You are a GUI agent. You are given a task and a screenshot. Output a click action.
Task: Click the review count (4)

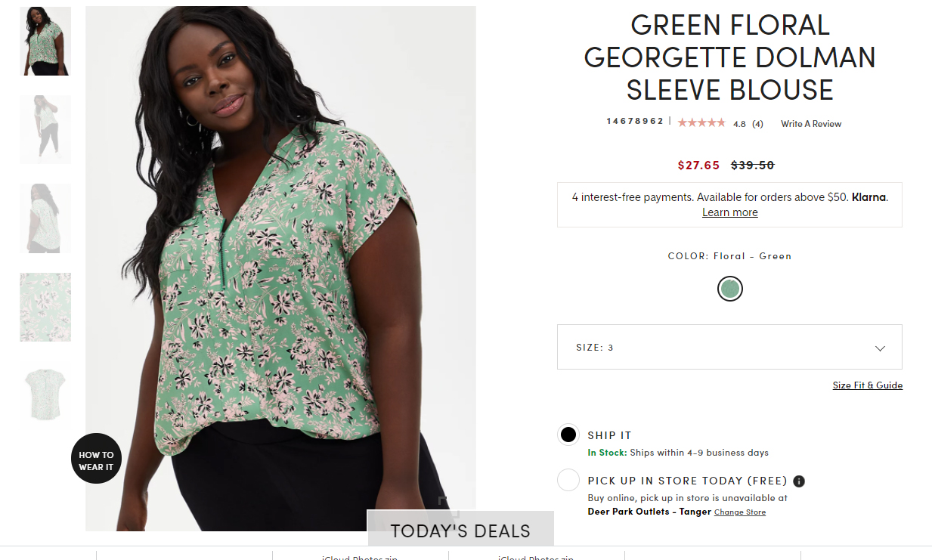coord(757,124)
